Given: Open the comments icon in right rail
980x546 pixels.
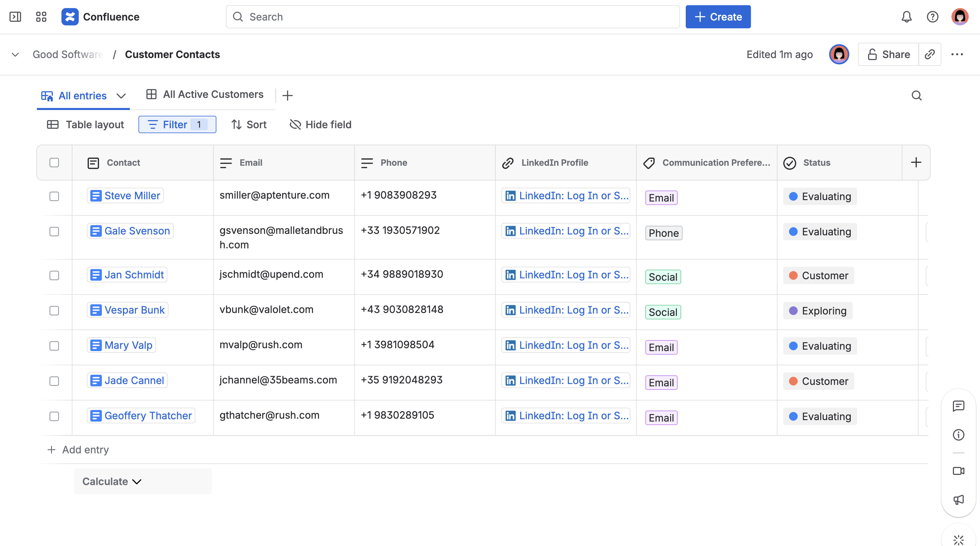Looking at the screenshot, I should click(958, 406).
